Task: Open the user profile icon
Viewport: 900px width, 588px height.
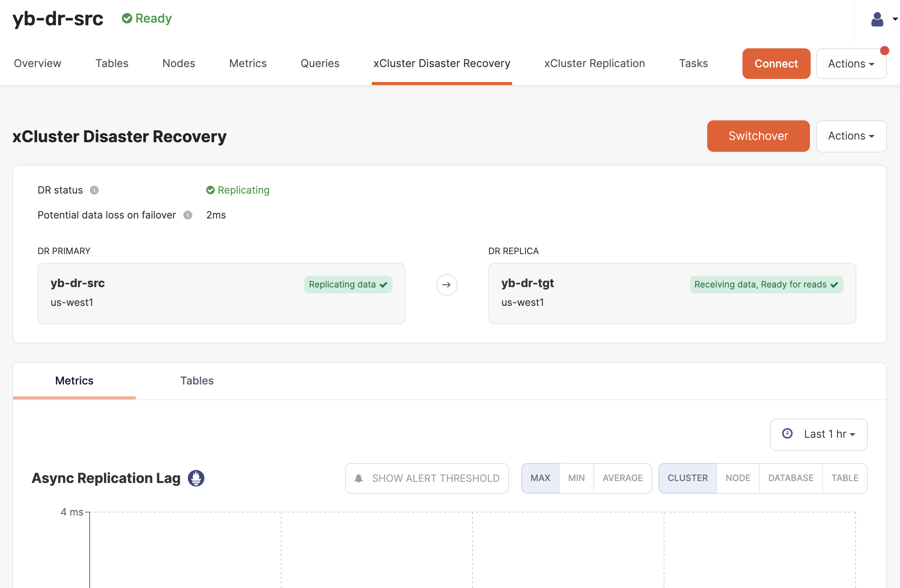Action: tap(878, 19)
